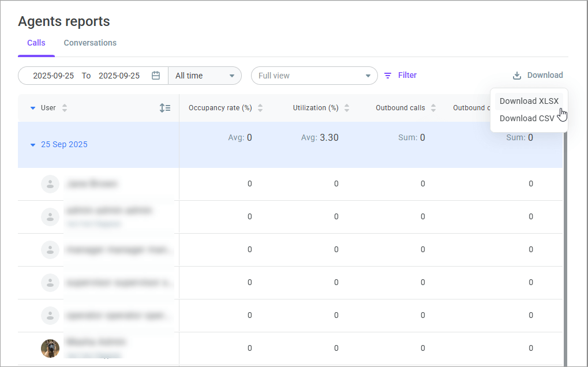Open the Full view dropdown
The image size is (588, 367).
click(x=314, y=76)
